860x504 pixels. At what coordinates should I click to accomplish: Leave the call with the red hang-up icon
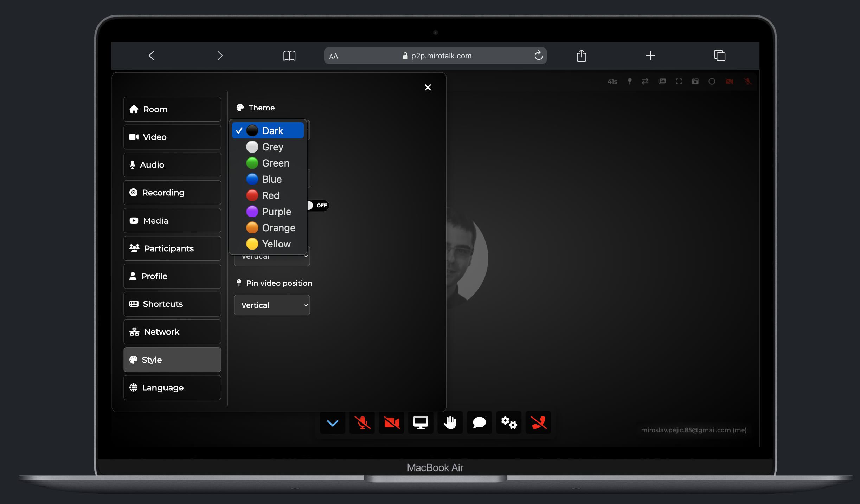click(538, 423)
